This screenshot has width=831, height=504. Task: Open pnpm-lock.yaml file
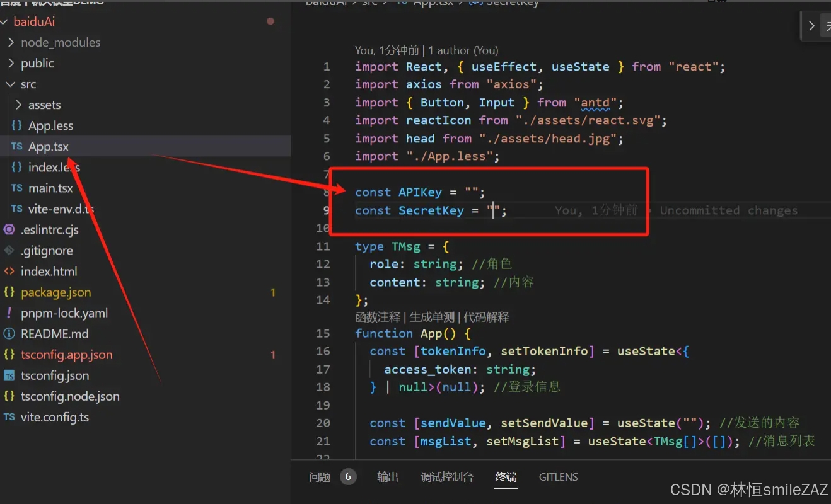pyautogui.click(x=64, y=313)
